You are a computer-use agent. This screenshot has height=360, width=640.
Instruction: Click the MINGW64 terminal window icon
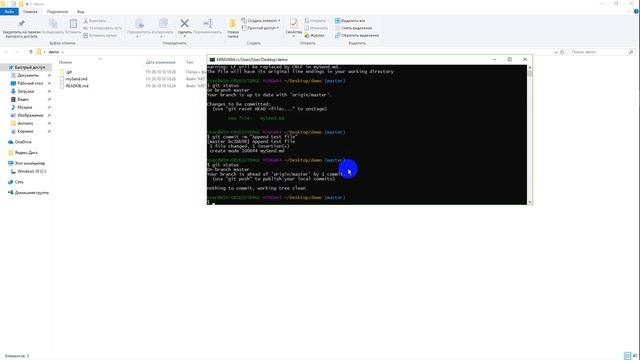click(x=212, y=60)
